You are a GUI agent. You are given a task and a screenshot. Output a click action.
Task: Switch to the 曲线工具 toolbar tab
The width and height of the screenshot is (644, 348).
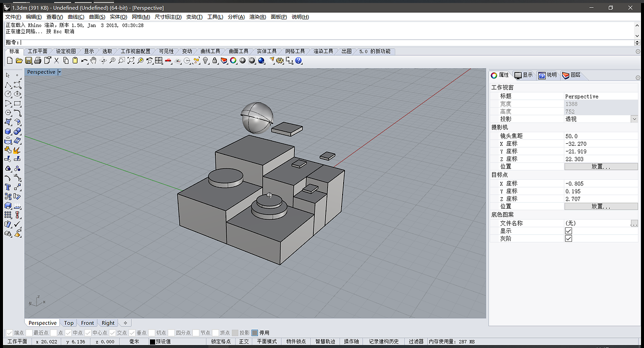coord(210,51)
